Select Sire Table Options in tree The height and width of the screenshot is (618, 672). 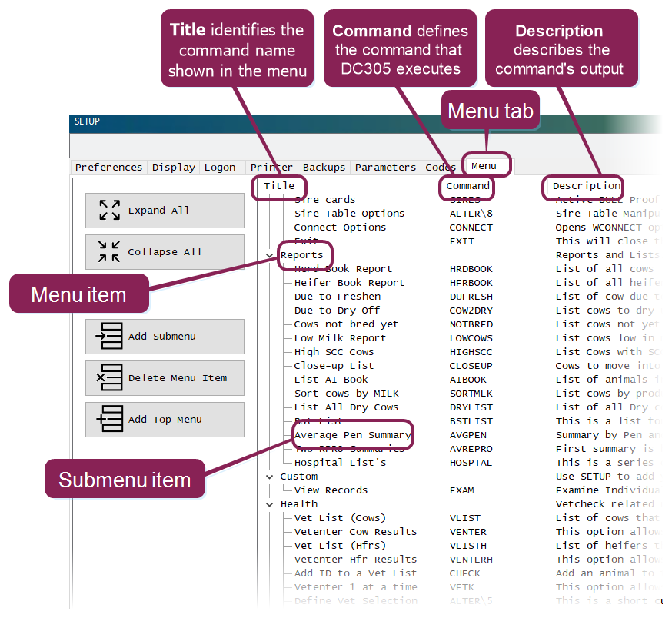click(x=349, y=214)
